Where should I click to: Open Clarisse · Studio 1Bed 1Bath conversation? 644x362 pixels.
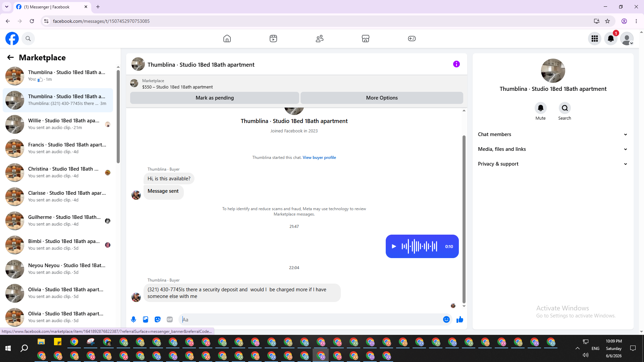pyautogui.click(x=58, y=197)
